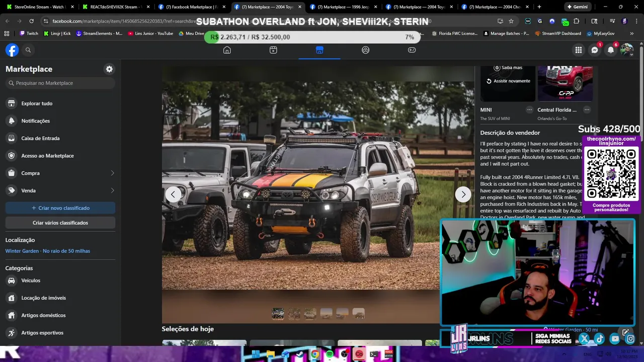Click the Chrome icon in the taskbar

[315, 354]
